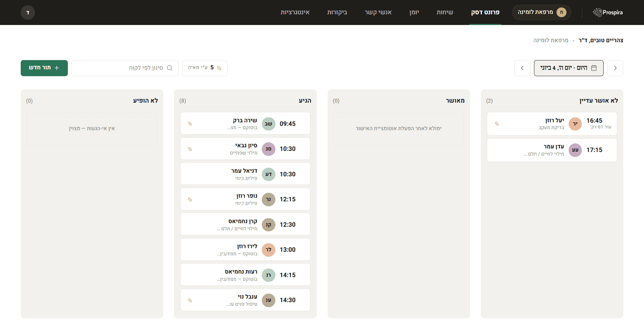Screen dimensions: 644x329
Task: Click the קנ avatar of קרן נחמיאס
Action: click(x=269, y=225)
